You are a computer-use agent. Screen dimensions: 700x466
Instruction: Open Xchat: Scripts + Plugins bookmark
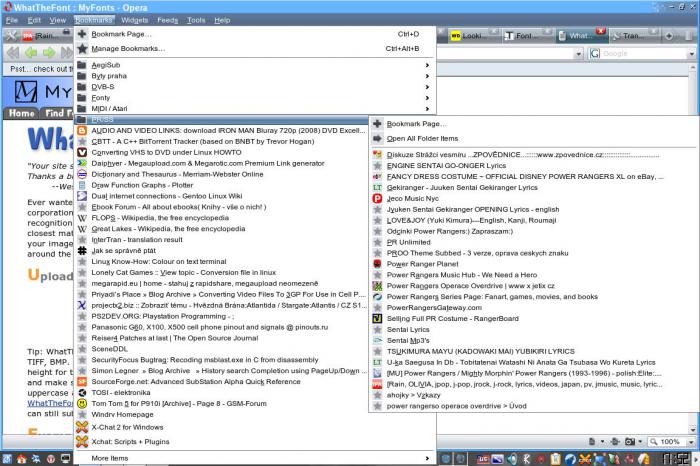pos(255,441)
